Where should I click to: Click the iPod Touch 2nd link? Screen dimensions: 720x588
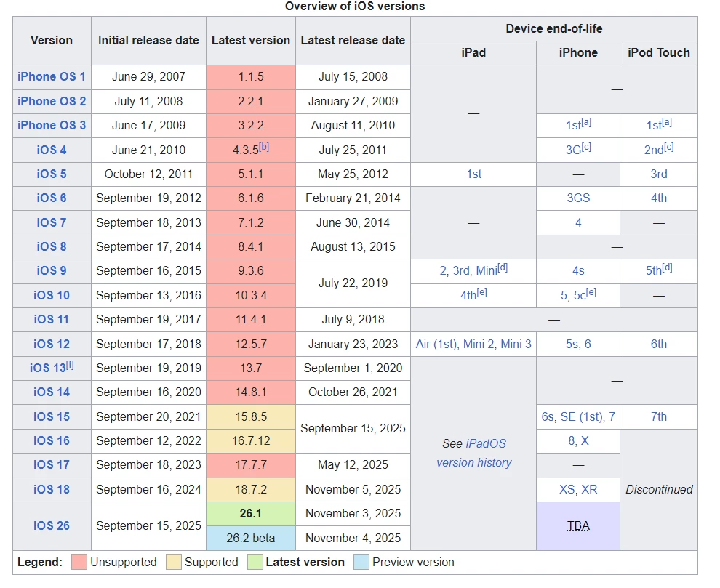tap(654, 150)
